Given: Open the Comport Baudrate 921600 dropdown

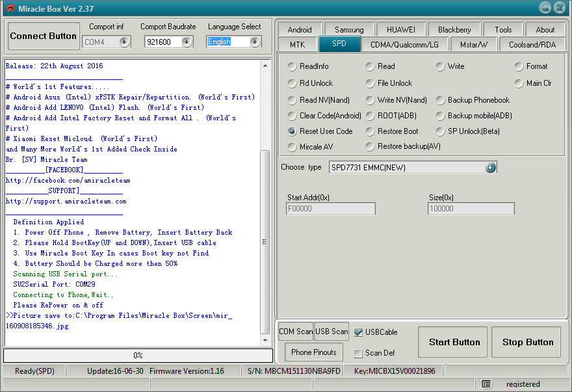Looking at the screenshot, I should [187, 42].
